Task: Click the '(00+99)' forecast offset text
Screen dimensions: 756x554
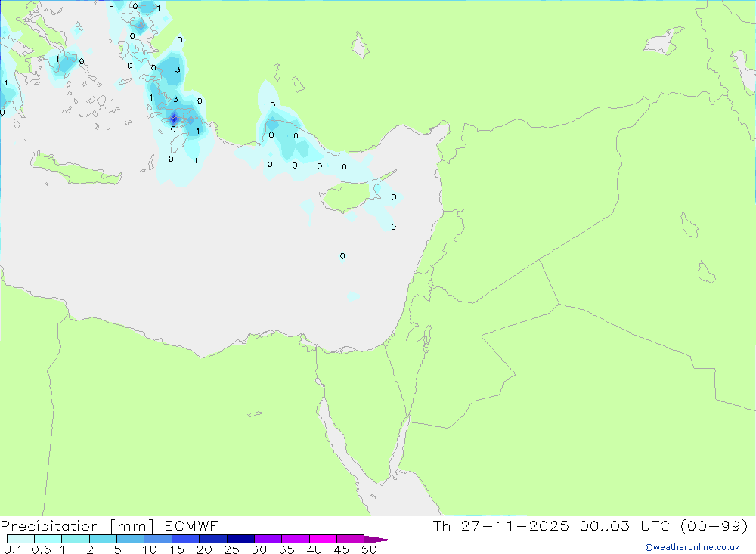Action: [714, 525]
